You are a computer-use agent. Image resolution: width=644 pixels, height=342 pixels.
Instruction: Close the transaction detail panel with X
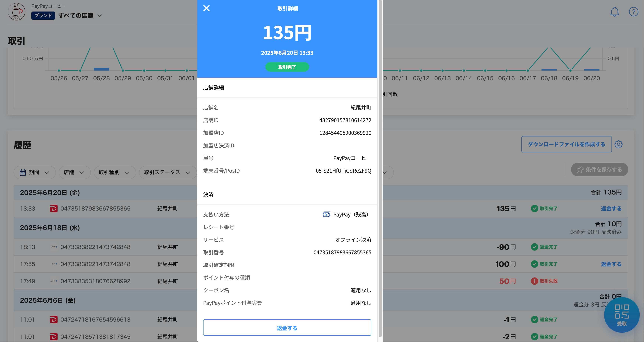click(206, 8)
